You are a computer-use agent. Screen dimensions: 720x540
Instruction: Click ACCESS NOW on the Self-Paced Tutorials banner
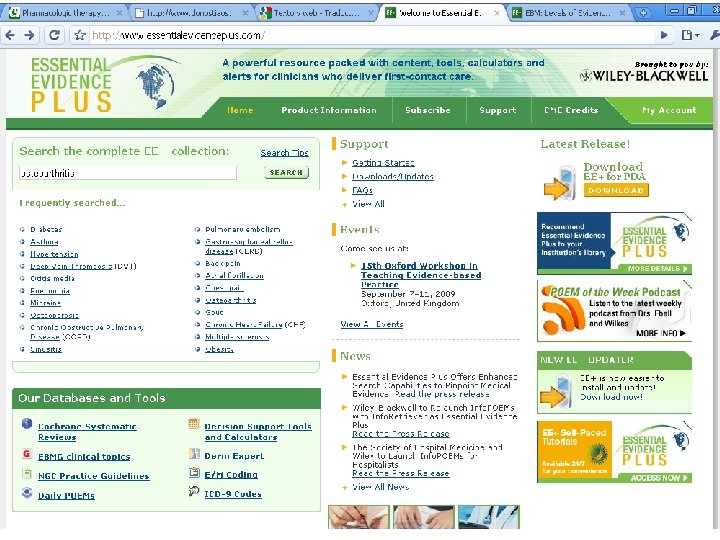[658, 478]
